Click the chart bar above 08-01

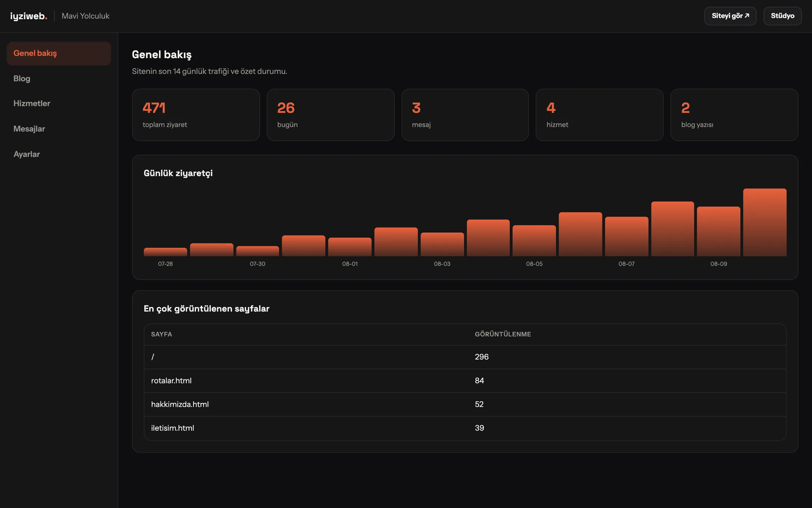pyautogui.click(x=350, y=247)
